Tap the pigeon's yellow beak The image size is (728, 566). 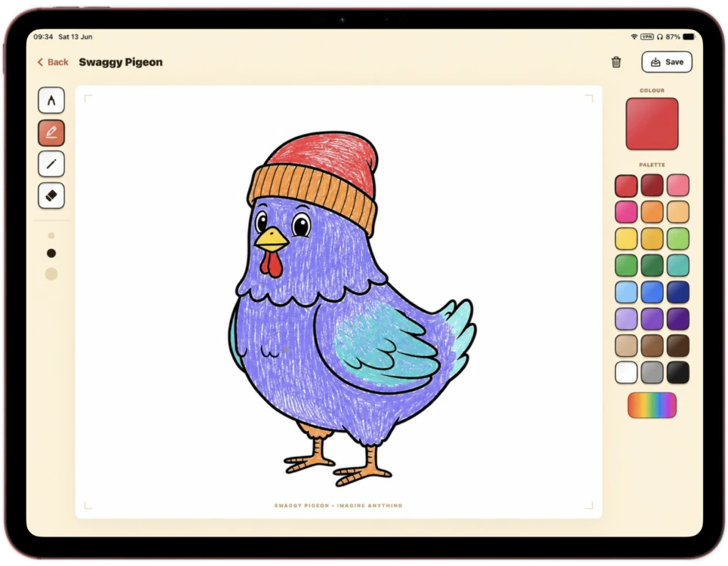(x=271, y=238)
